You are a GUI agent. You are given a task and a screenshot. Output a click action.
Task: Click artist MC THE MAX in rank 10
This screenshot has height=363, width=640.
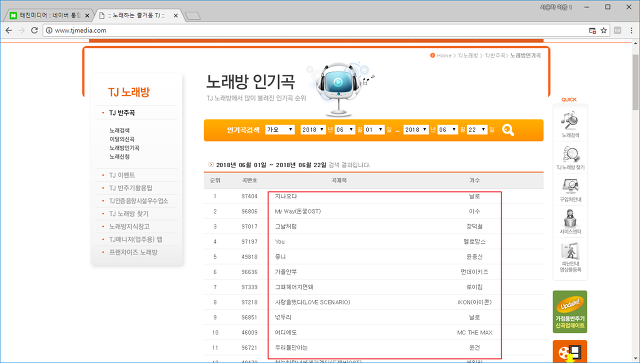(474, 332)
